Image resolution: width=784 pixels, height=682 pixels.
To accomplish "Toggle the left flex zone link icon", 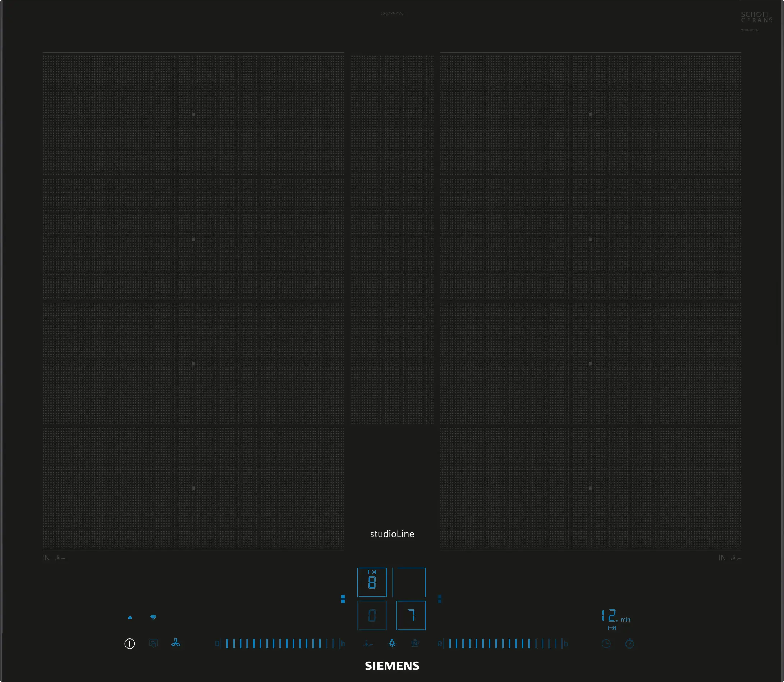I will [343, 599].
